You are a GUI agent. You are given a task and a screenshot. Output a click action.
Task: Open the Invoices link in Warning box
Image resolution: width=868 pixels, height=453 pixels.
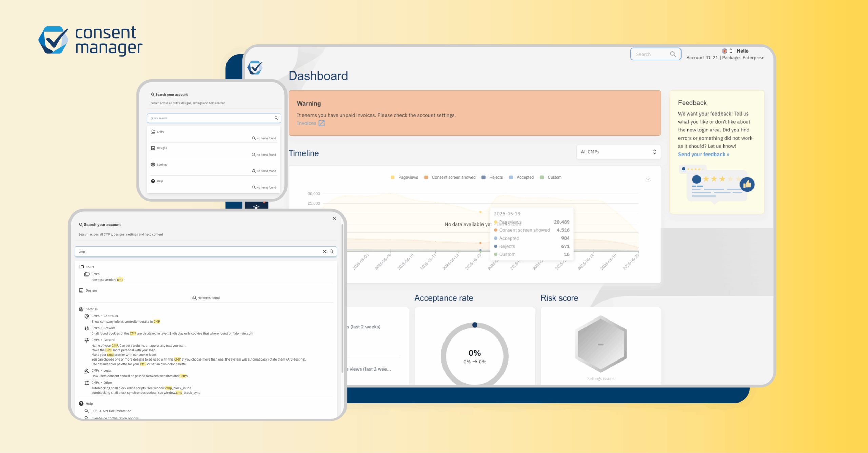click(x=306, y=123)
